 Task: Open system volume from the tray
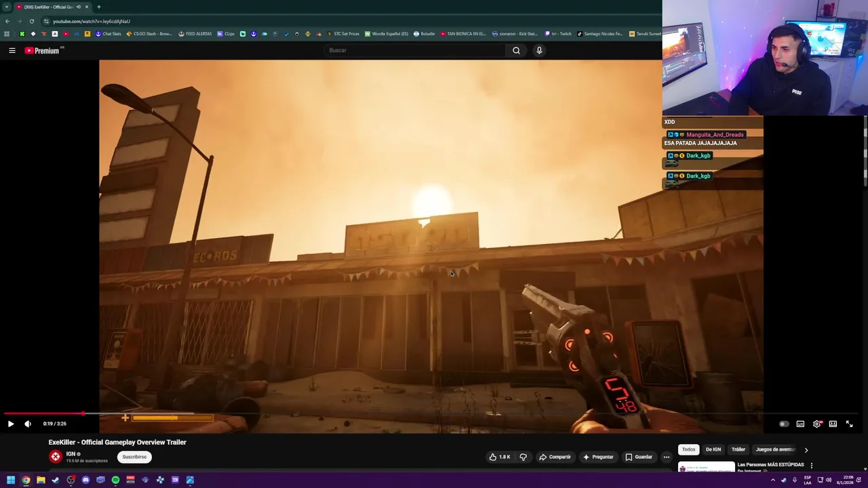(828, 480)
